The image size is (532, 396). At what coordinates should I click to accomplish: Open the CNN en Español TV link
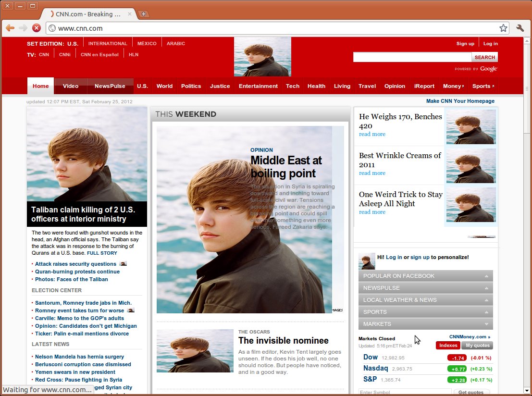(x=99, y=55)
